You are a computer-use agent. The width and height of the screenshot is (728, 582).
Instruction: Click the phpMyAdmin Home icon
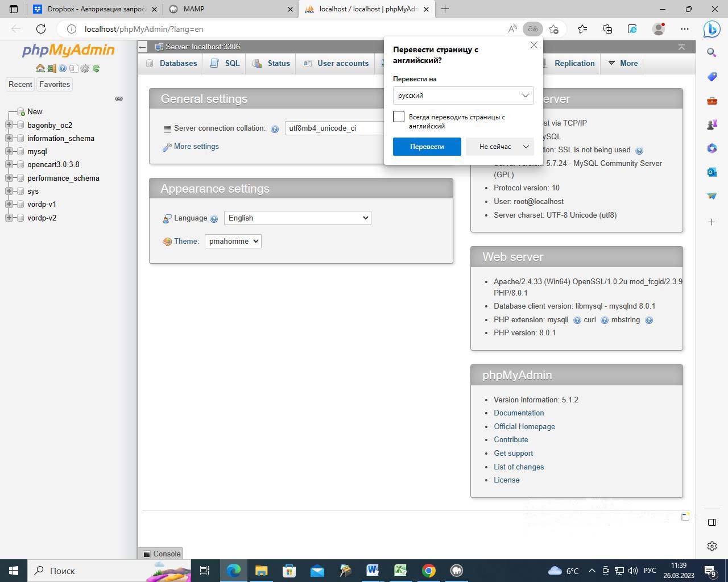[40, 68]
